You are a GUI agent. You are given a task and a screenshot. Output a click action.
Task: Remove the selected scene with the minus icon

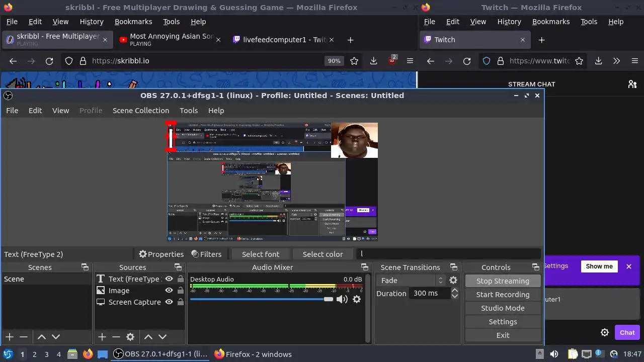(24, 337)
